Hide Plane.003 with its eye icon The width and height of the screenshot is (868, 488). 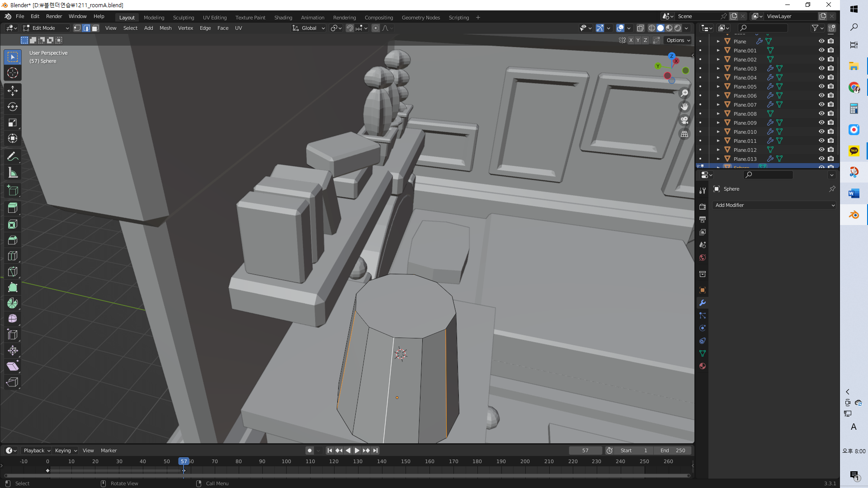(x=821, y=68)
